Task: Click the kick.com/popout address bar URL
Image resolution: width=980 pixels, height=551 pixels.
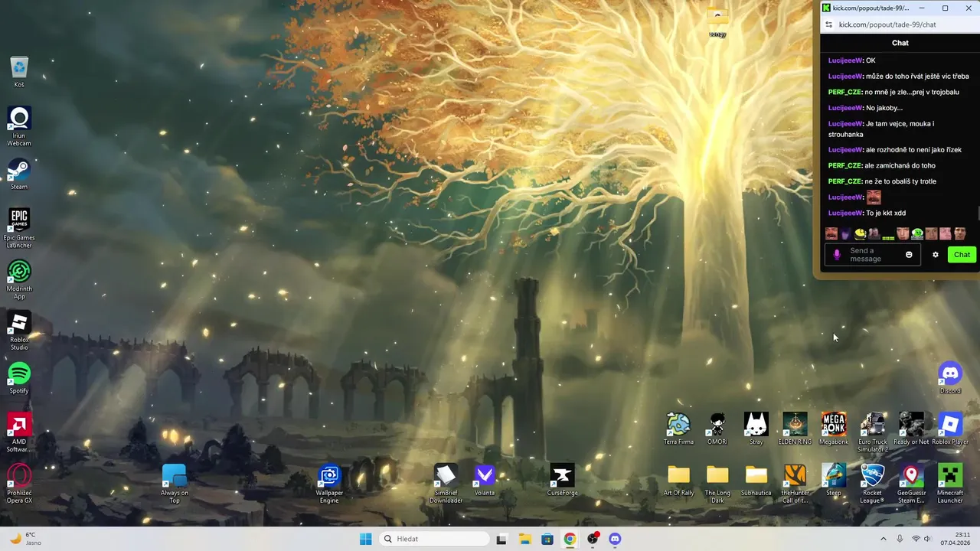Action: coord(887,24)
